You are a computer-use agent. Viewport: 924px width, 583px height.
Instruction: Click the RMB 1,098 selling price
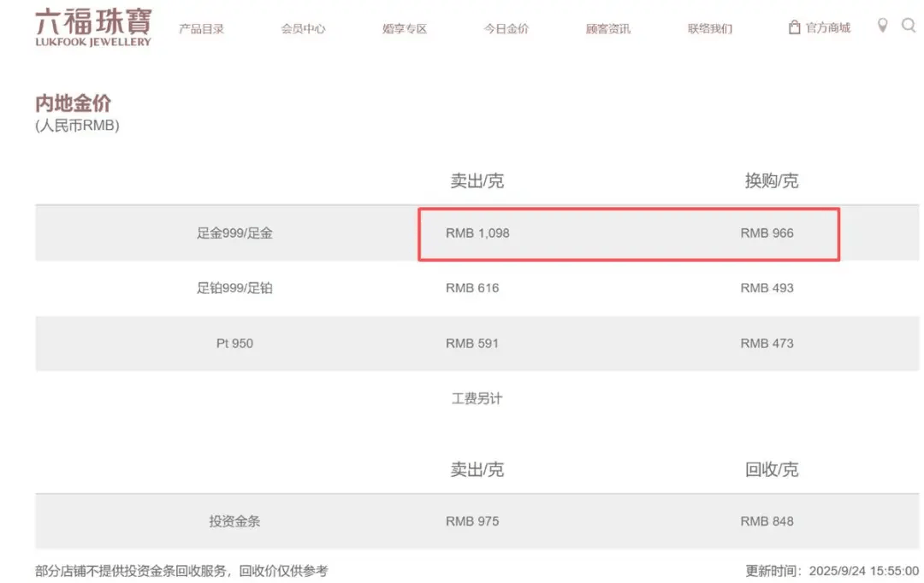tap(477, 233)
